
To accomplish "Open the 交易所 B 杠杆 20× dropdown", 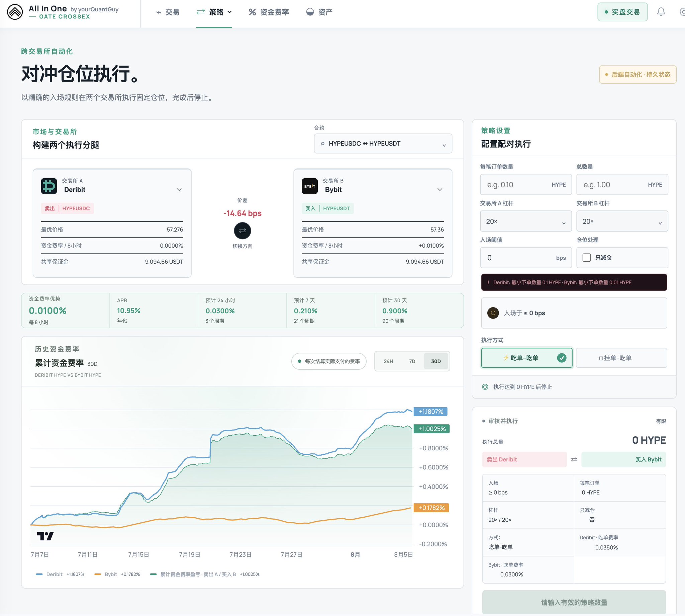I will tap(622, 222).
